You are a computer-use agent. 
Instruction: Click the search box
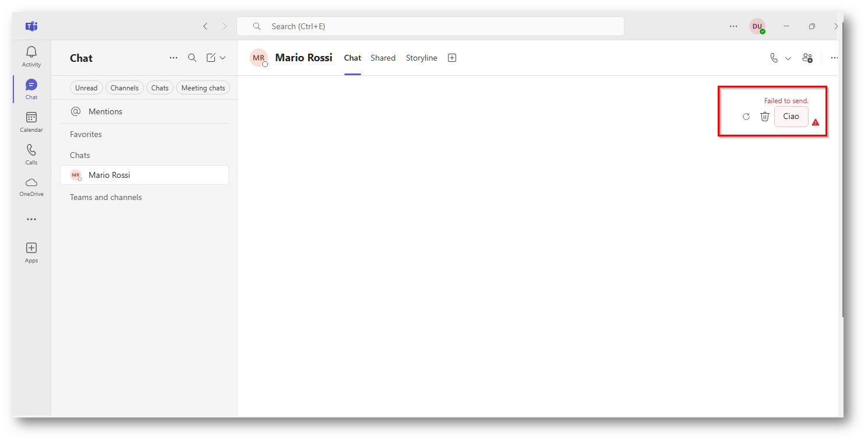[431, 26]
